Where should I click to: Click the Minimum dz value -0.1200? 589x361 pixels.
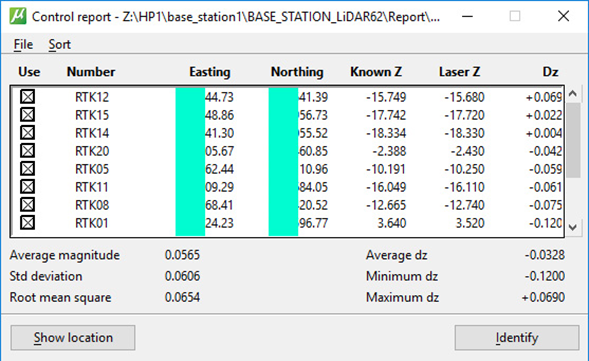(545, 276)
